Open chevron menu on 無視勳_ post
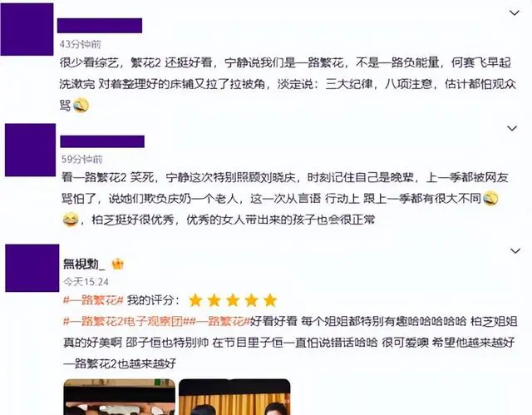 (x=515, y=251)
